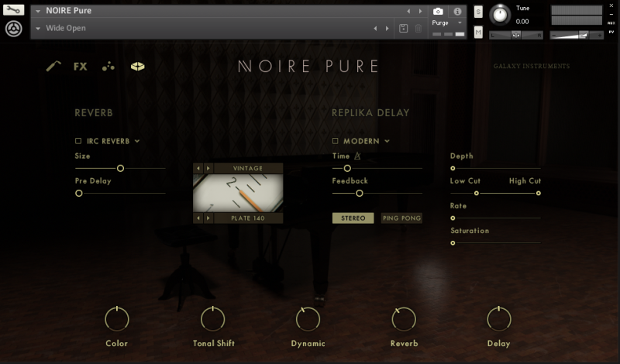Select next snapshot with right arrow
The image size is (620, 364).
pos(387,29)
